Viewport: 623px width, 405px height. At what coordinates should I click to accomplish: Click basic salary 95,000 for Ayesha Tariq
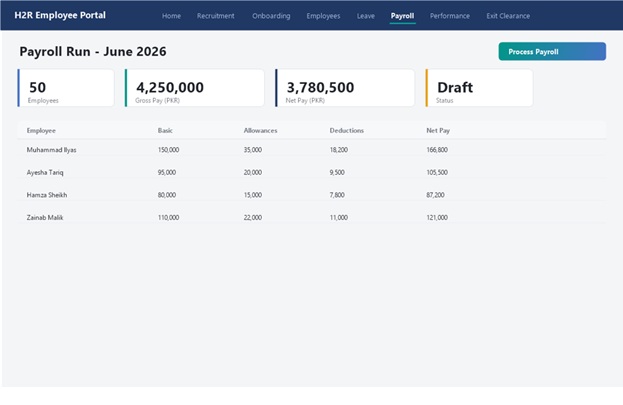[167, 172]
